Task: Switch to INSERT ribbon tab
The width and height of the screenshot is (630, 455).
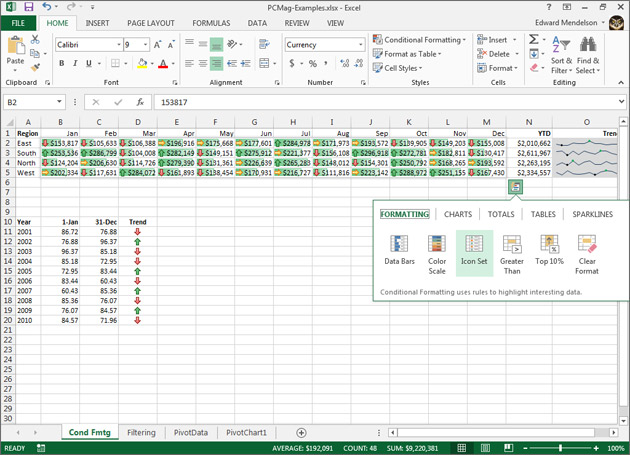Action: 97,23
